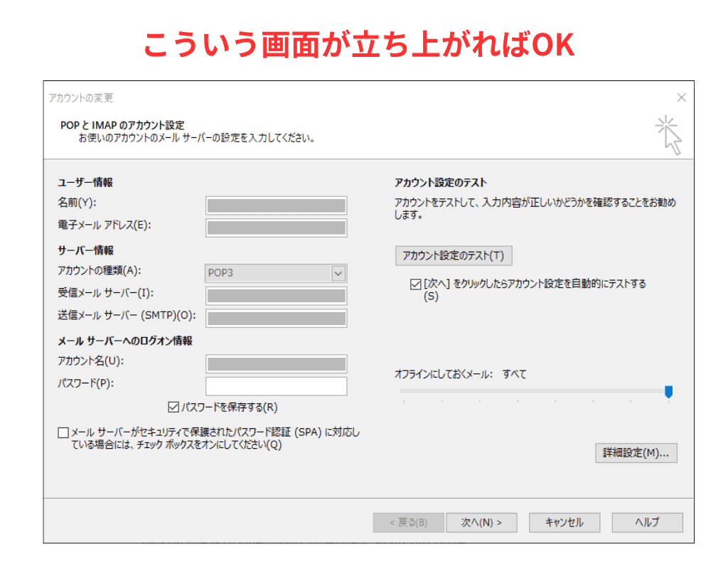Proceed with the 次へ(N) button

point(481,523)
